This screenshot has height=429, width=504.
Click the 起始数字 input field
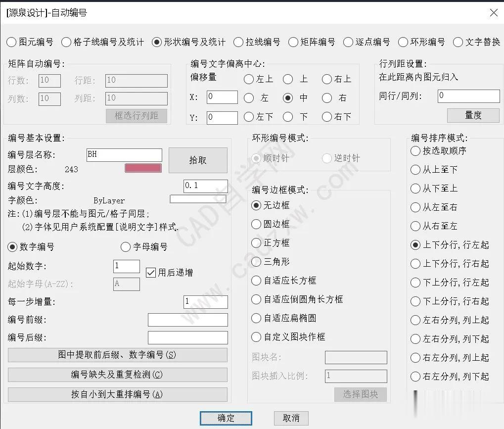point(126,266)
